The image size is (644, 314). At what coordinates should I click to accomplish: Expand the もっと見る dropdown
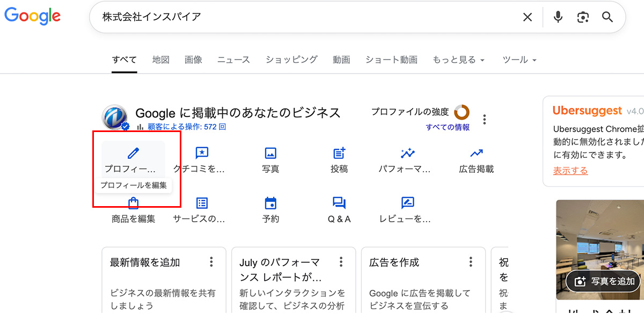point(459,60)
